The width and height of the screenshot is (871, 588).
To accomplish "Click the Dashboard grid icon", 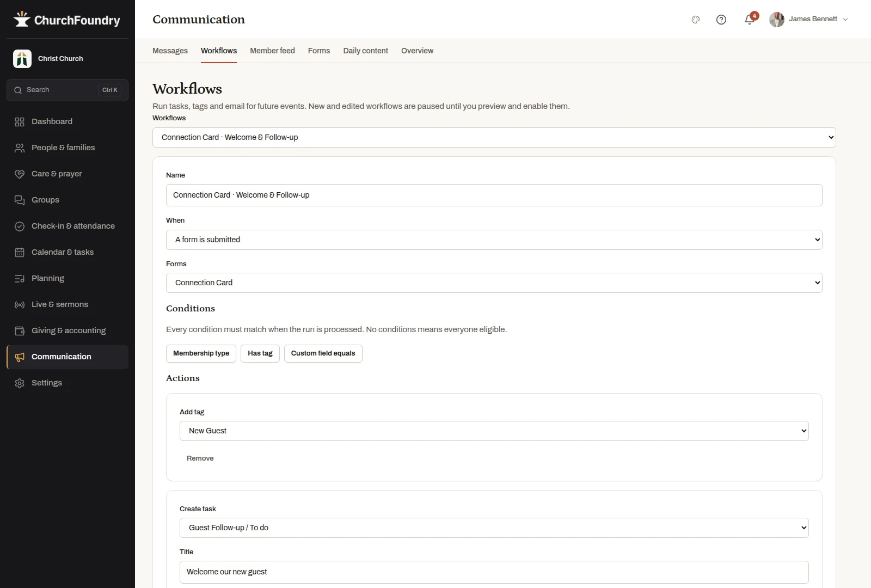I will point(20,122).
